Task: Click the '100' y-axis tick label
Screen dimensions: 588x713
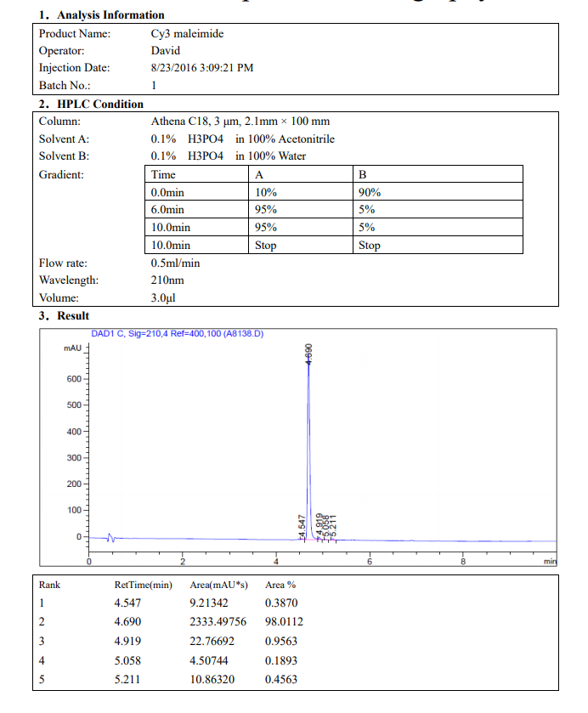Action: 74,510
